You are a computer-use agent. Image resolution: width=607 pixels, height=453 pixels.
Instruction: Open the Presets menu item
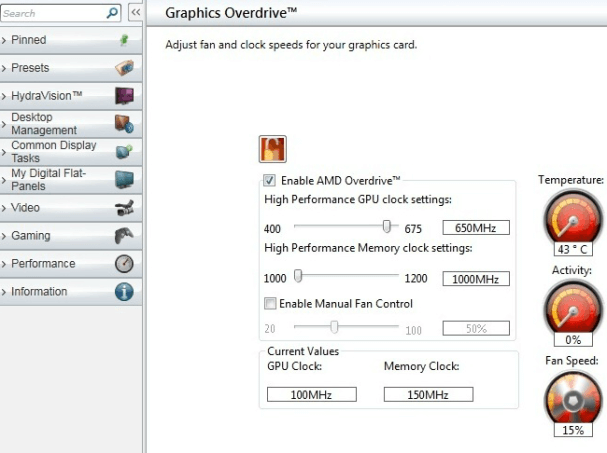pos(30,68)
